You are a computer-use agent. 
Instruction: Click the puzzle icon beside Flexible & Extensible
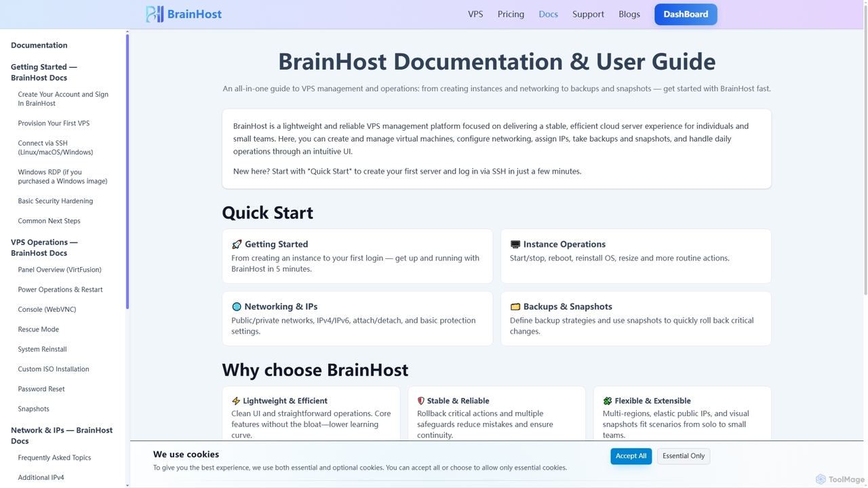(608, 401)
